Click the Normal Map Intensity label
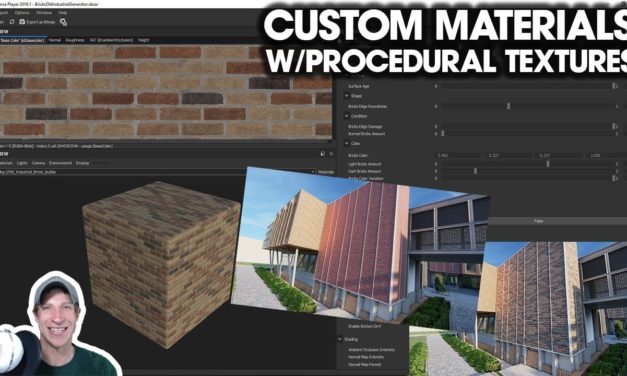 coord(366,357)
